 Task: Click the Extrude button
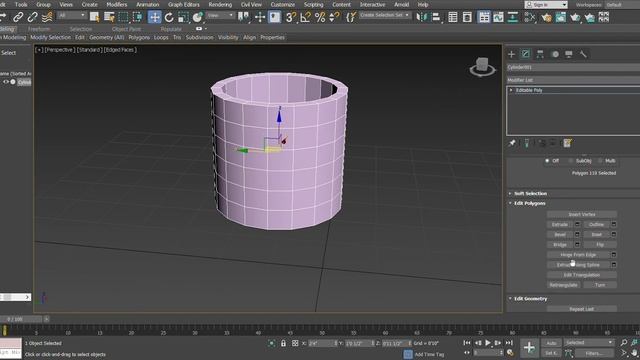[x=560, y=224]
